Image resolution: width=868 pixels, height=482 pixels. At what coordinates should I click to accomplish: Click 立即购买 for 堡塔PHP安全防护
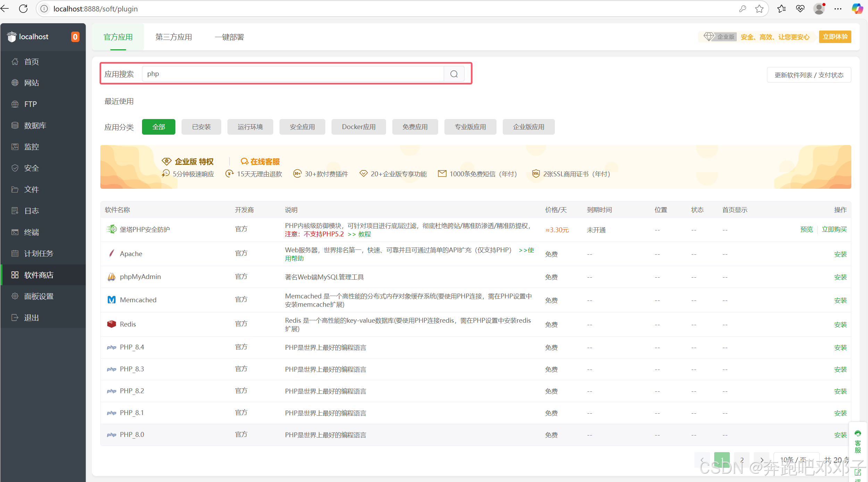click(x=834, y=229)
